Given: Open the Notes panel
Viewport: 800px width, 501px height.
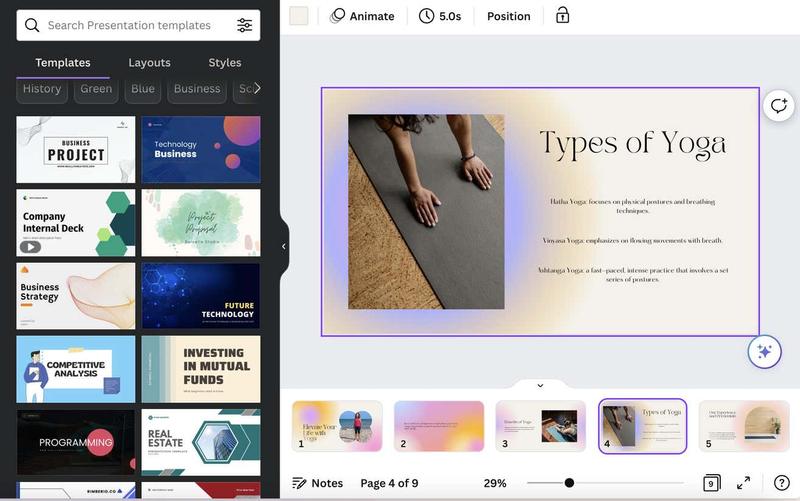Looking at the screenshot, I should 317,483.
